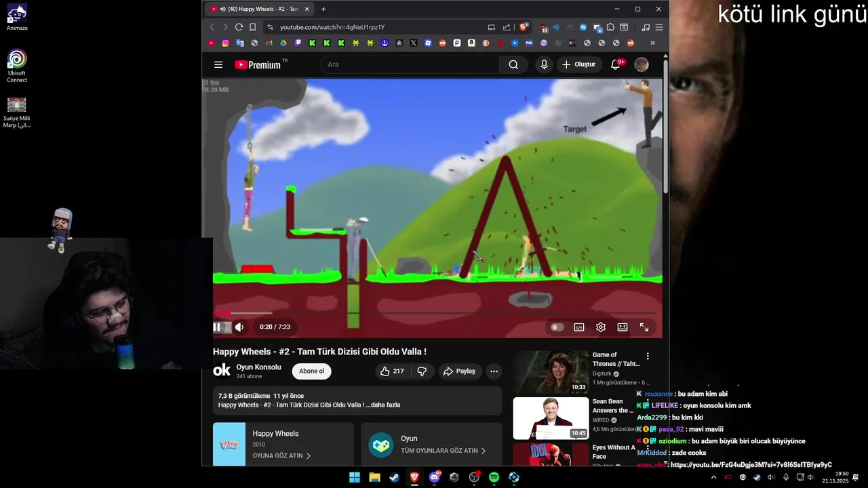
Task: Close the Happy Wheels browser tab
Action: pos(307,9)
